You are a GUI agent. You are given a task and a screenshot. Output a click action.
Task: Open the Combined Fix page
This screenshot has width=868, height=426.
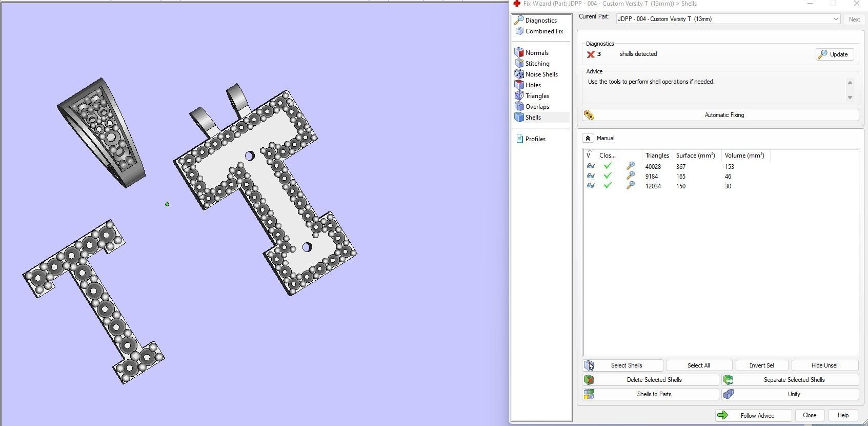544,31
